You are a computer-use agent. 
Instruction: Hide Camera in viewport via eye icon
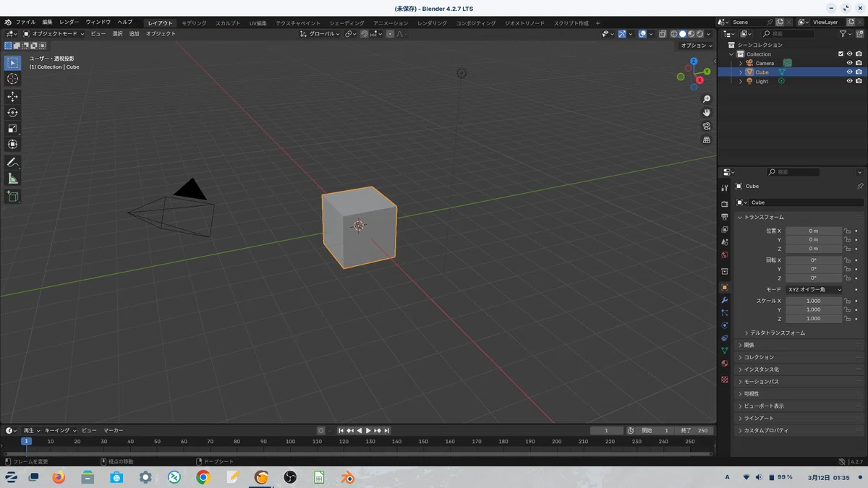click(850, 63)
